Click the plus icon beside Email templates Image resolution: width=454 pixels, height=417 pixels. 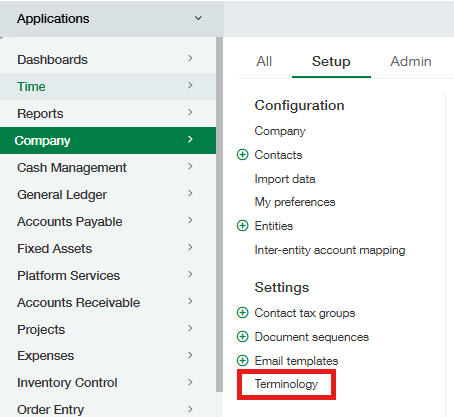[x=242, y=361]
